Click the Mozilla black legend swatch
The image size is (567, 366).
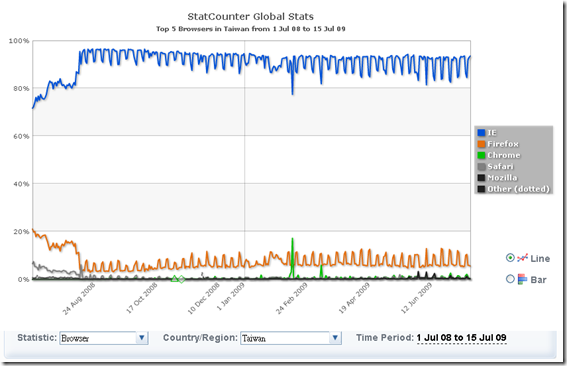[481, 178]
